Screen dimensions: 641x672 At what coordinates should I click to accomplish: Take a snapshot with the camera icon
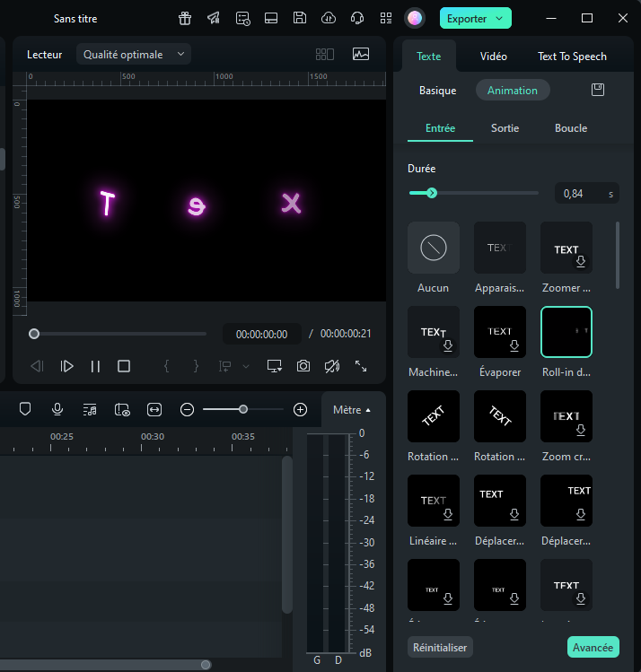pos(303,366)
